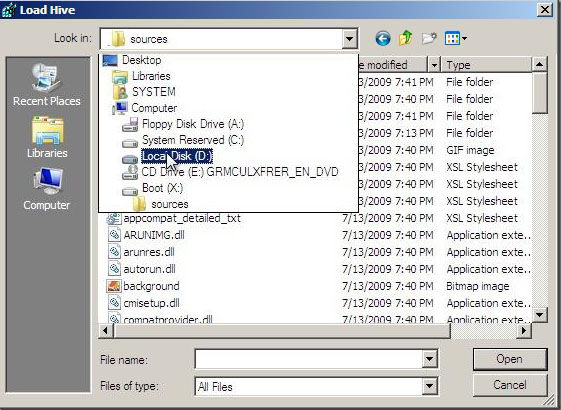Expand File name dropdown arrow
Image resolution: width=561 pixels, height=410 pixels.
click(429, 359)
